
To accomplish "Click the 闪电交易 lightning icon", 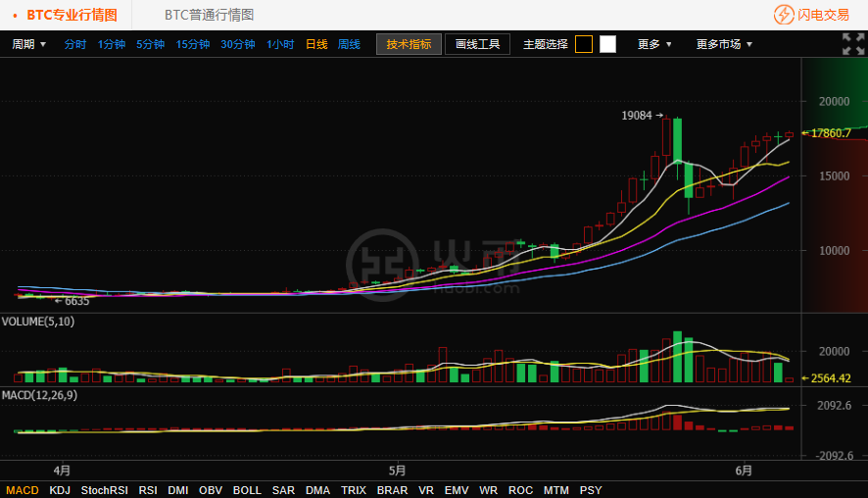I will 783,15.
